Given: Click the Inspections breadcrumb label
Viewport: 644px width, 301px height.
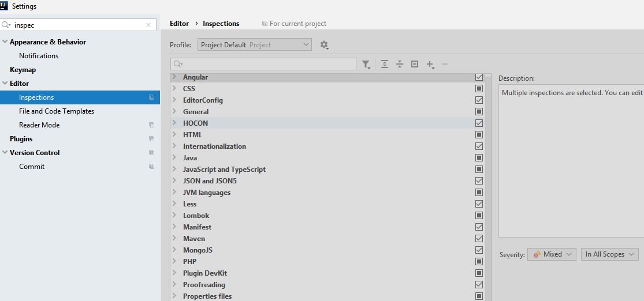Looking at the screenshot, I should coord(221,24).
